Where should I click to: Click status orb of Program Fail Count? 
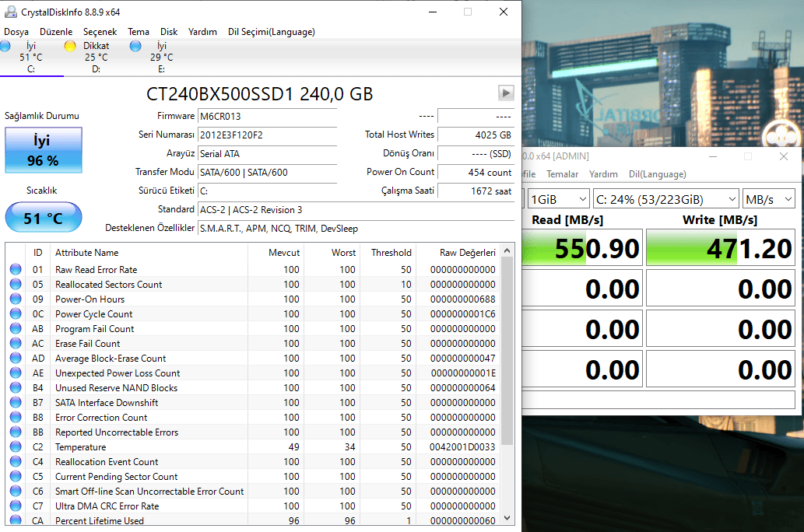tap(16, 328)
